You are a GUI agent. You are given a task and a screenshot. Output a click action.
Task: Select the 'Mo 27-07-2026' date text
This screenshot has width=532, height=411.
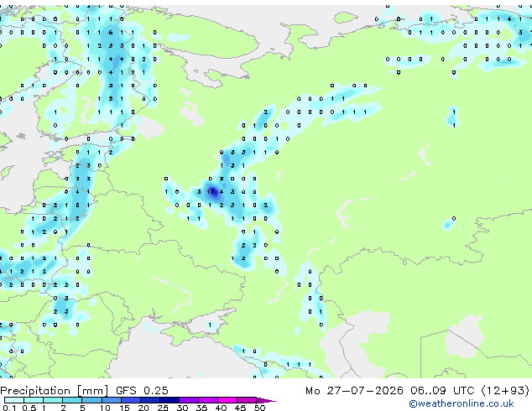click(x=354, y=391)
